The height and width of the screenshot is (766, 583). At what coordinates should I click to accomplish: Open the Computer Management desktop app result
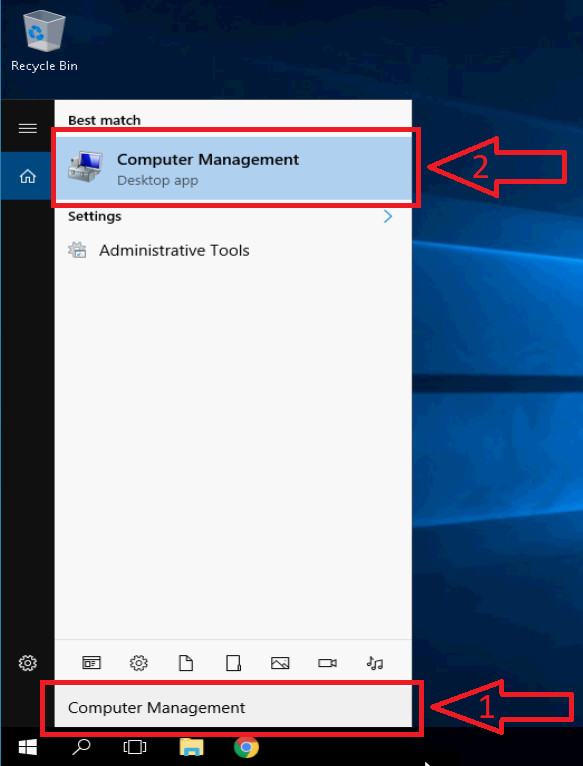coord(233,168)
